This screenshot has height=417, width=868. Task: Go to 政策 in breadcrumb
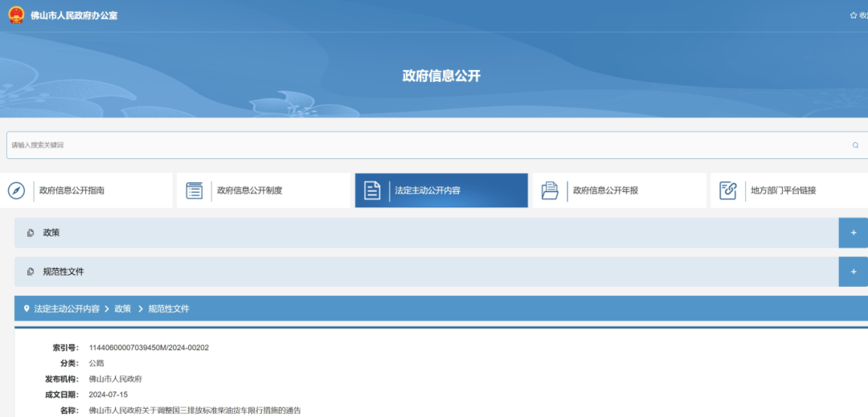(123, 309)
